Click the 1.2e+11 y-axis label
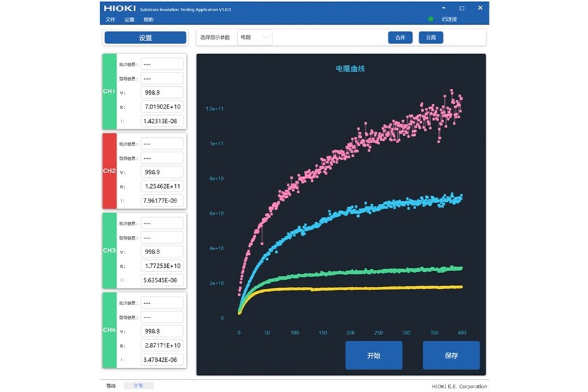Screen dimensions: 588x392 (x=214, y=109)
